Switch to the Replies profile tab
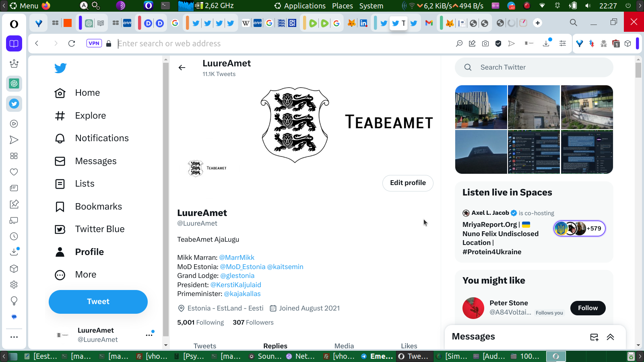Image resolution: width=644 pixels, height=362 pixels. (x=275, y=346)
